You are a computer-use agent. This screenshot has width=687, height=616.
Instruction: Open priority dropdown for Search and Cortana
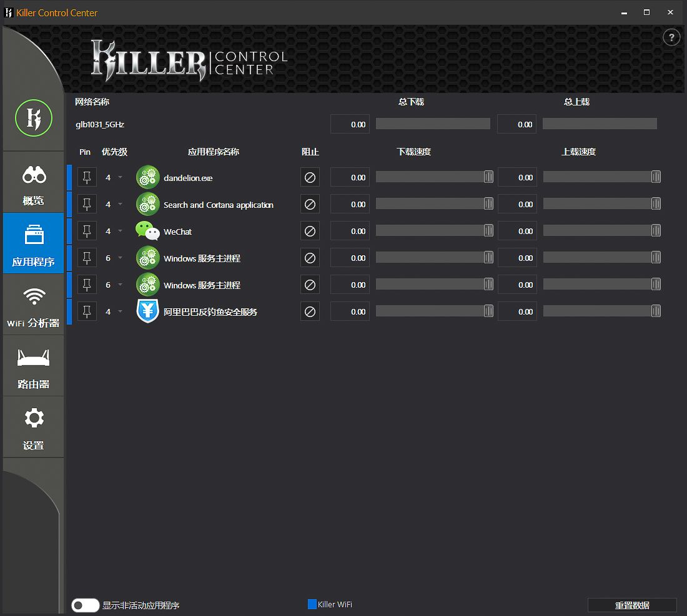[120, 204]
